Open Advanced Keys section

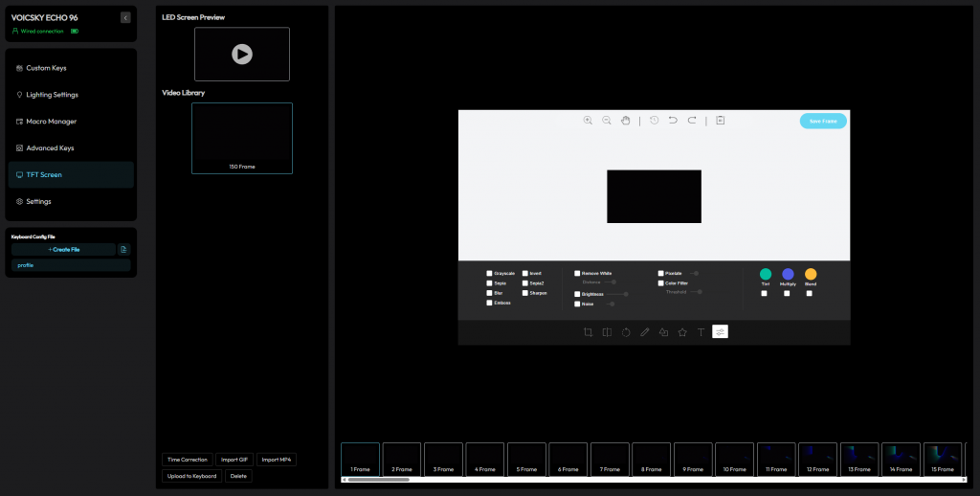[71, 148]
